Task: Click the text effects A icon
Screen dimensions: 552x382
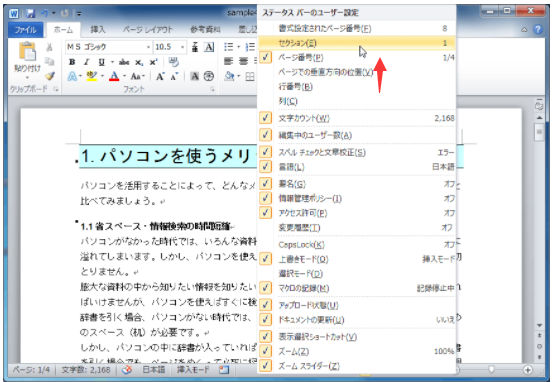Action: [x=72, y=76]
